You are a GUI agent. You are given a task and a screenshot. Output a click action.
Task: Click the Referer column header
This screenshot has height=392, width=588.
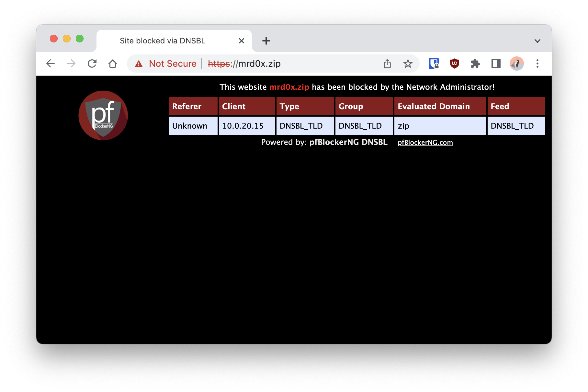(x=193, y=106)
